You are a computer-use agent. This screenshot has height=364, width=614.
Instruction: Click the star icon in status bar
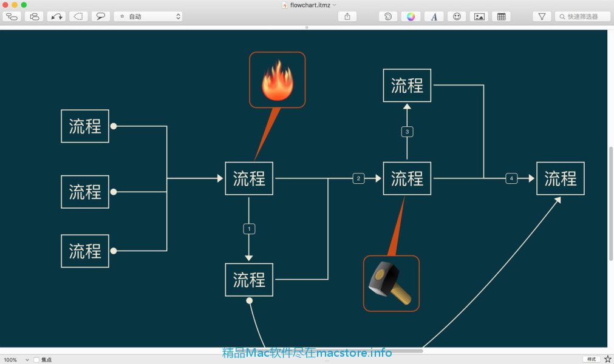tap(608, 359)
